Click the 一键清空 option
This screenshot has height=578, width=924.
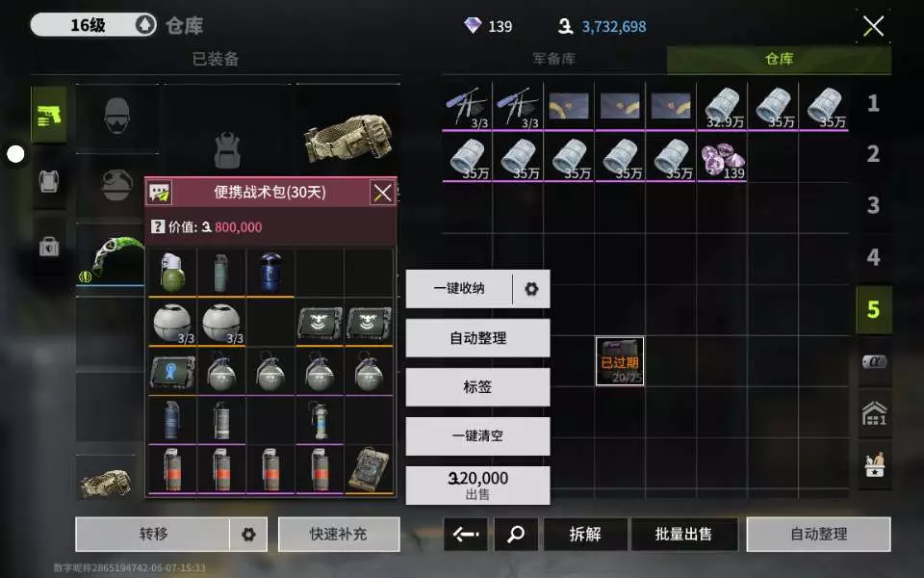point(478,435)
